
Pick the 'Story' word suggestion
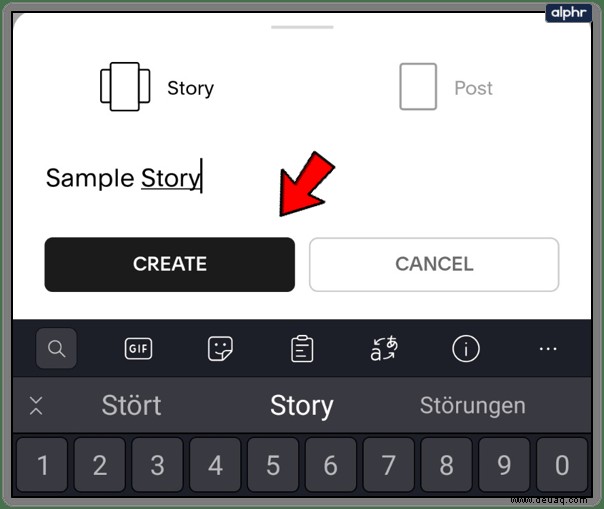[302, 406]
